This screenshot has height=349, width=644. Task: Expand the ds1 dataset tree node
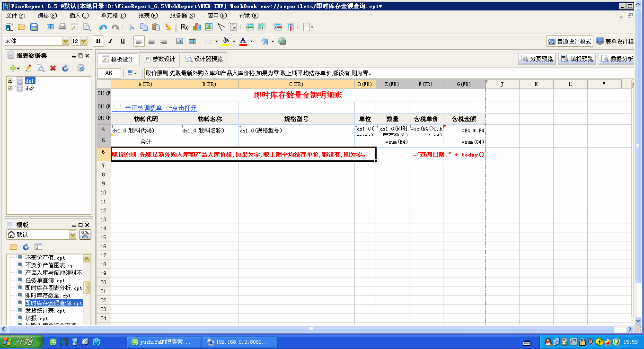coord(10,80)
